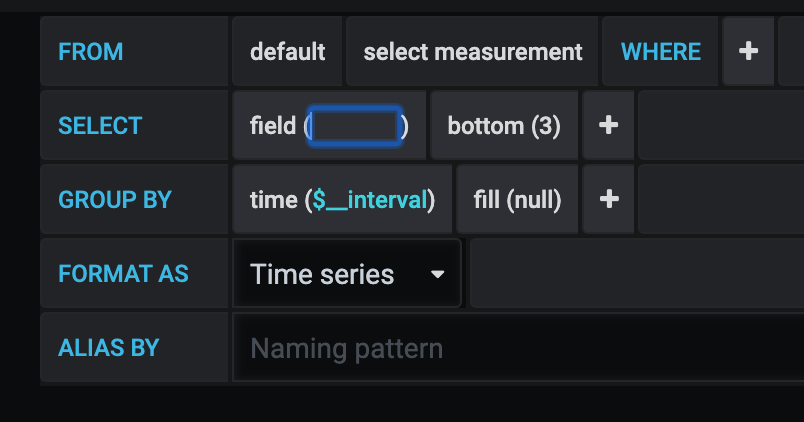Click the bottom (3) selector function

pos(504,125)
